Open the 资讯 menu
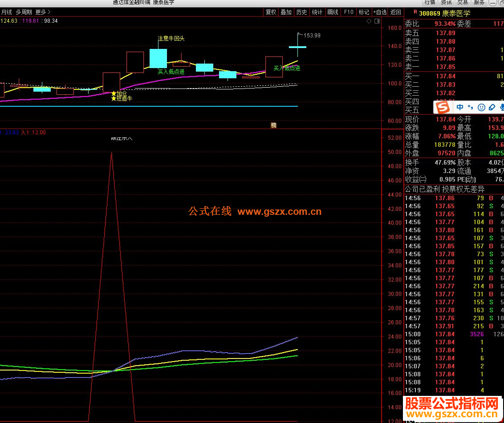 point(446,2)
